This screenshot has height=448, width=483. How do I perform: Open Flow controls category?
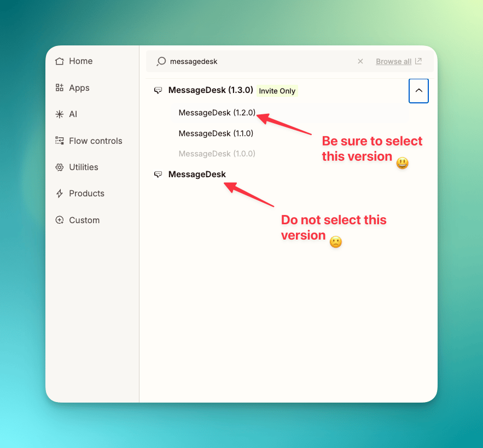pyautogui.click(x=96, y=141)
